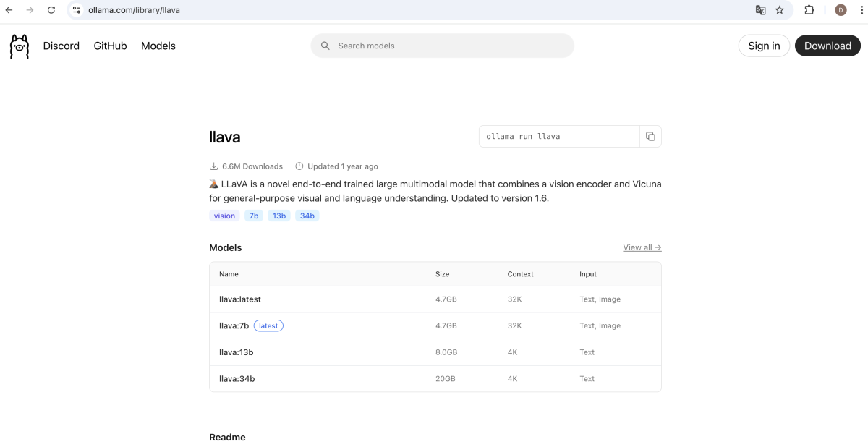Select the vision tag
The image size is (868, 447).
pyautogui.click(x=224, y=216)
